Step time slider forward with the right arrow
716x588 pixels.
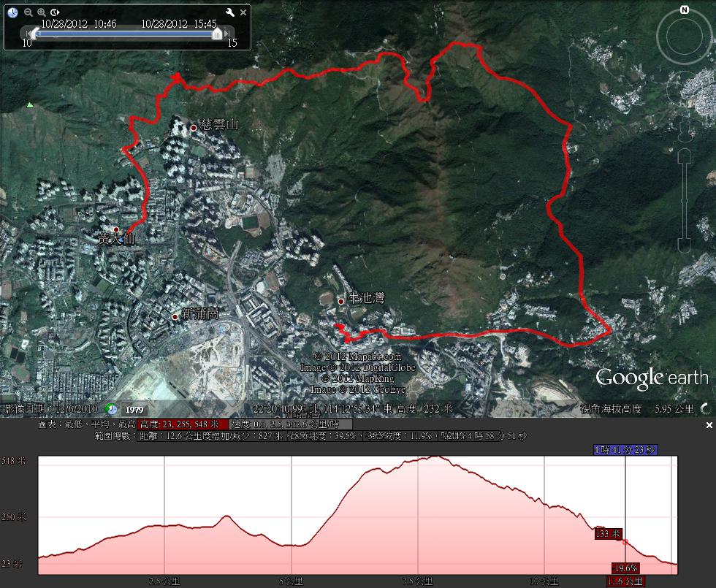pos(227,34)
